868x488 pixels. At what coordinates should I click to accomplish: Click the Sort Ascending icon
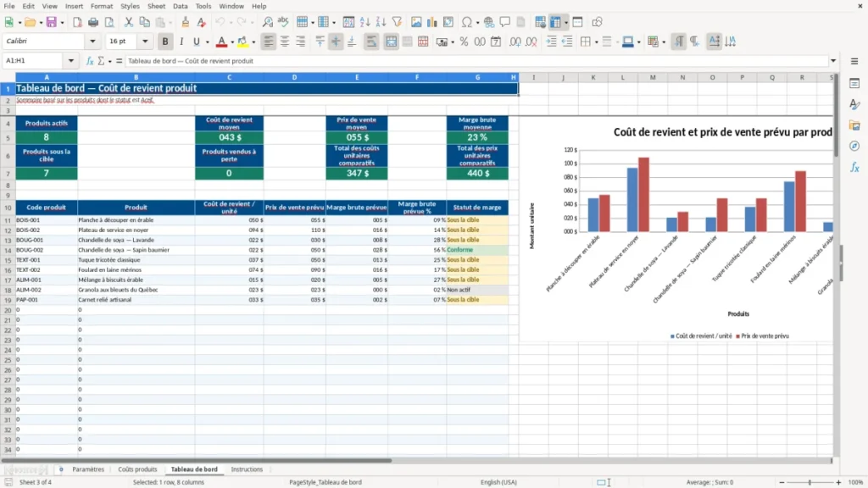coord(364,22)
